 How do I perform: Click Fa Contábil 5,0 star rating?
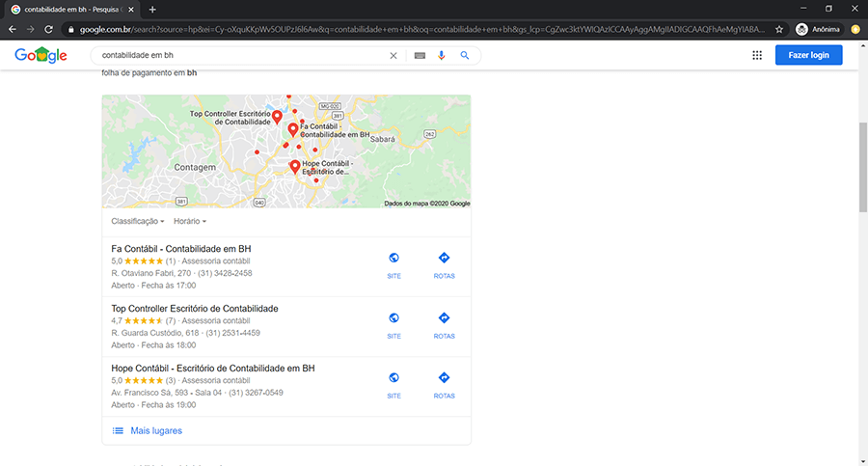pos(143,261)
